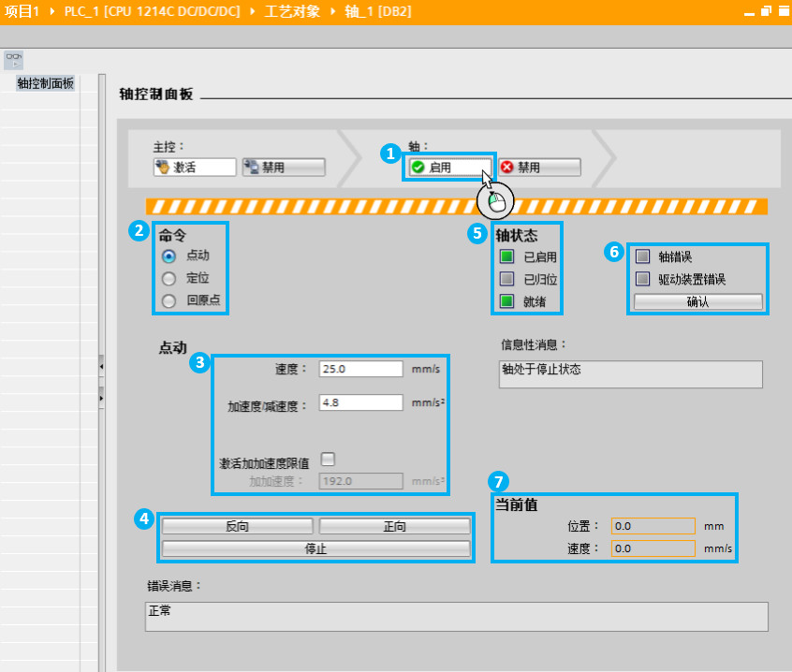The image size is (792, 672).
Task: Enable the 激活加加速度限值 checkbox
Action: pos(328,459)
